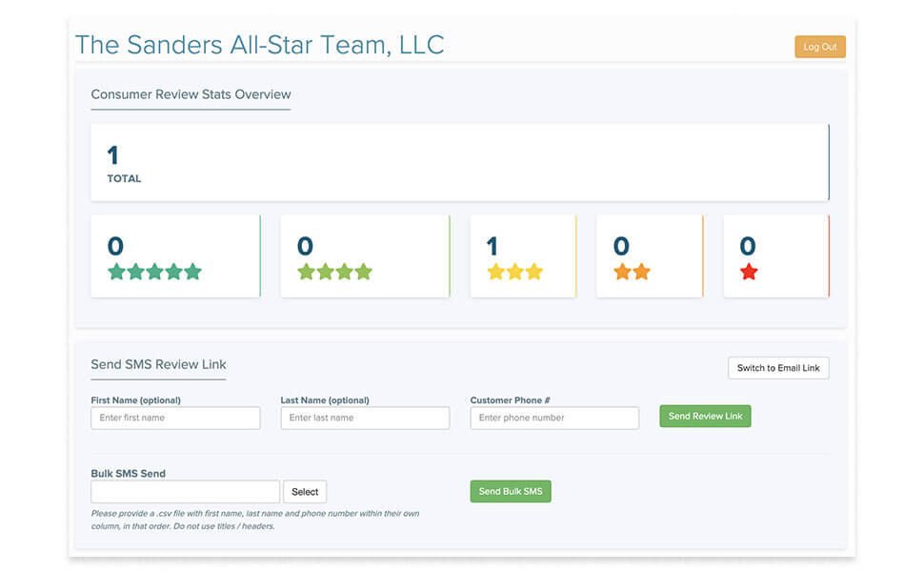Screen dimensions: 924x572
Task: Click the first green star in the 5-star row
Action: (116, 271)
